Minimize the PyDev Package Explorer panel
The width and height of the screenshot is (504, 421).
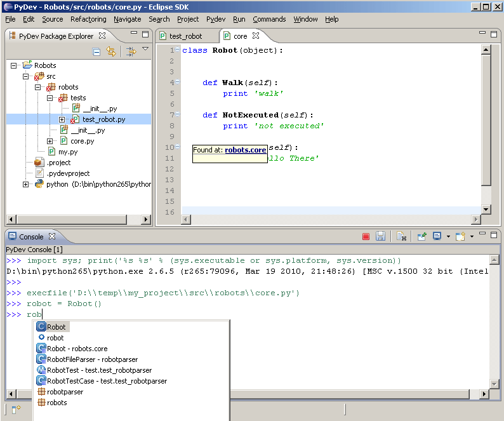[x=134, y=32]
